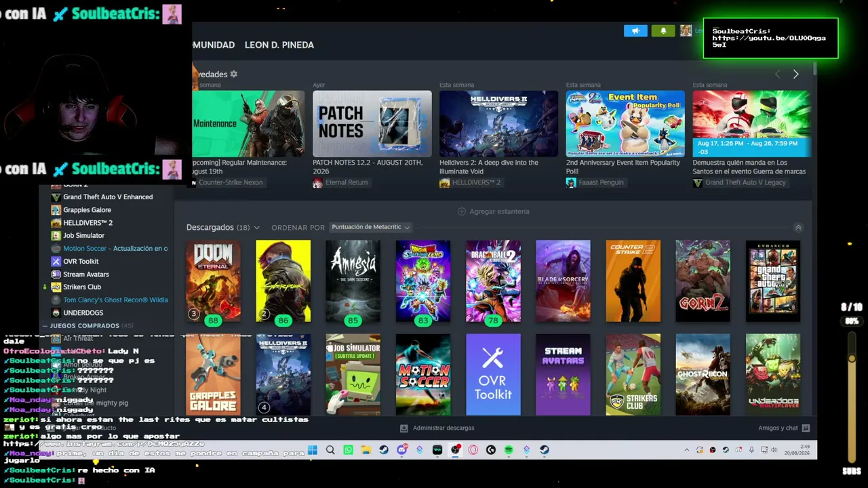Click UNDERDOGS icon in sidebar list

[56, 312]
